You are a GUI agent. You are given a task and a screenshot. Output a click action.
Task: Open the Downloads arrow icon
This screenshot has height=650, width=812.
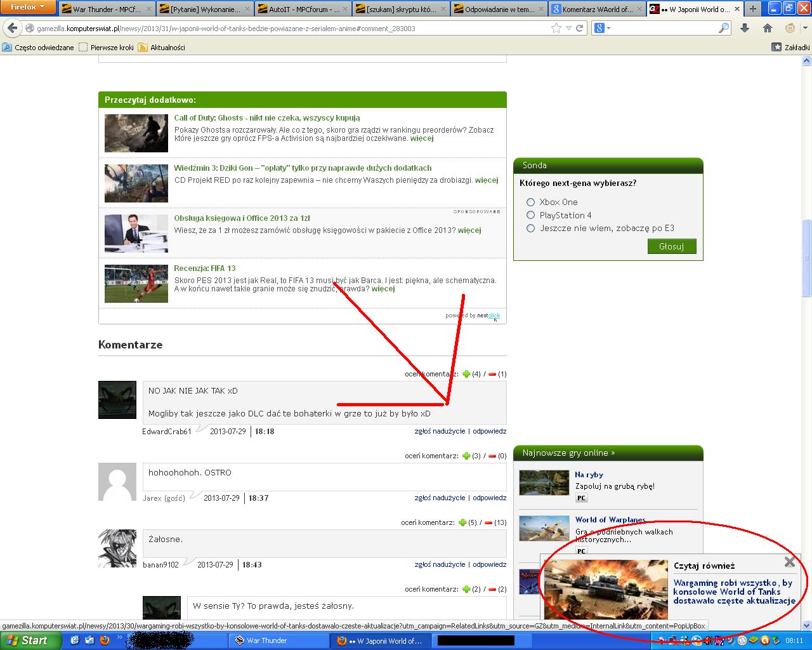tap(745, 29)
